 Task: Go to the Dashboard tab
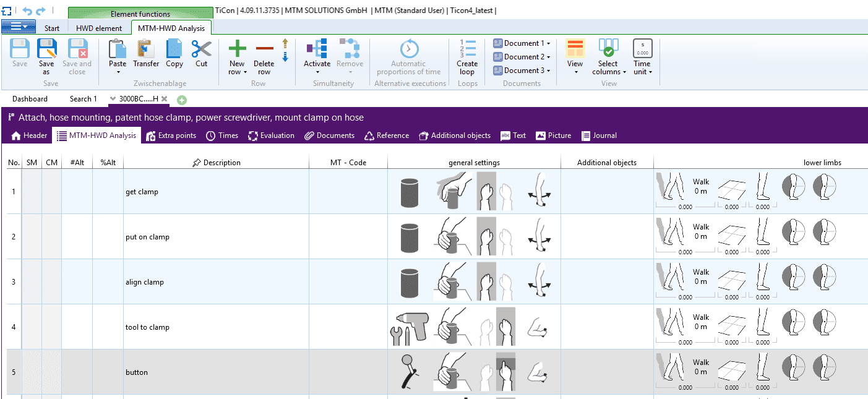click(30, 99)
